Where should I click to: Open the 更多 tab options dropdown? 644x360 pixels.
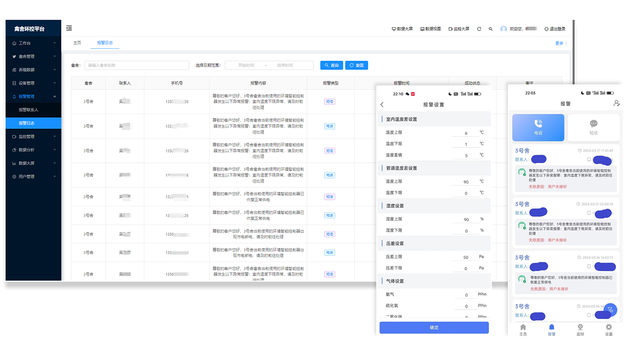(x=561, y=44)
